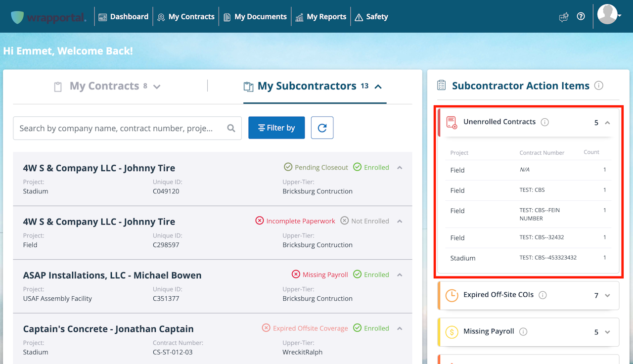Click the search magnifier icon
Viewport: 633px width, 364px height.
click(x=231, y=128)
